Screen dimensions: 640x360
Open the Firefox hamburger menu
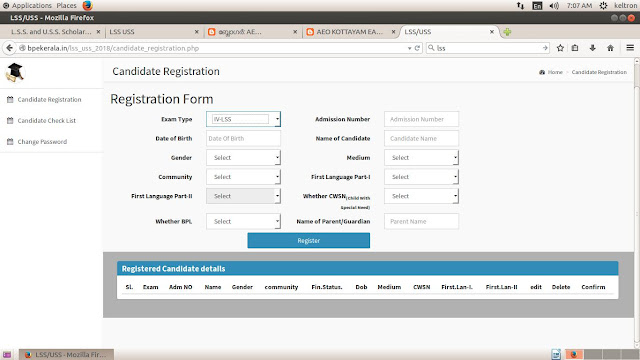[630, 48]
